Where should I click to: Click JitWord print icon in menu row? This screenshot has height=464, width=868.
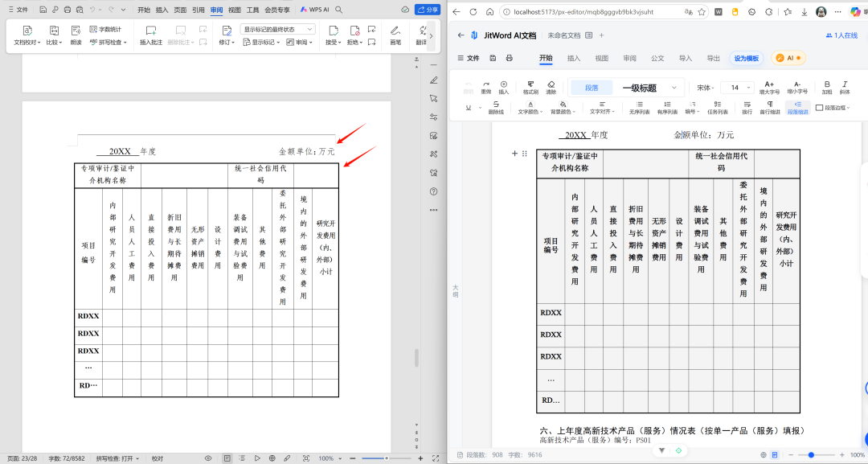tap(510, 58)
